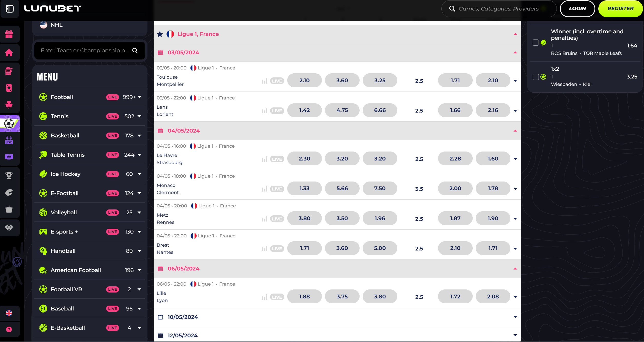
Task: Open the LIVE betting sidebar icon
Action: click(9, 140)
